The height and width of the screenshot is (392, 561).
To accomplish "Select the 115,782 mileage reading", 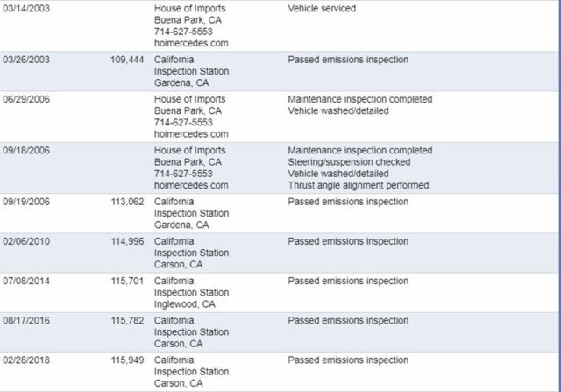I will [127, 320].
